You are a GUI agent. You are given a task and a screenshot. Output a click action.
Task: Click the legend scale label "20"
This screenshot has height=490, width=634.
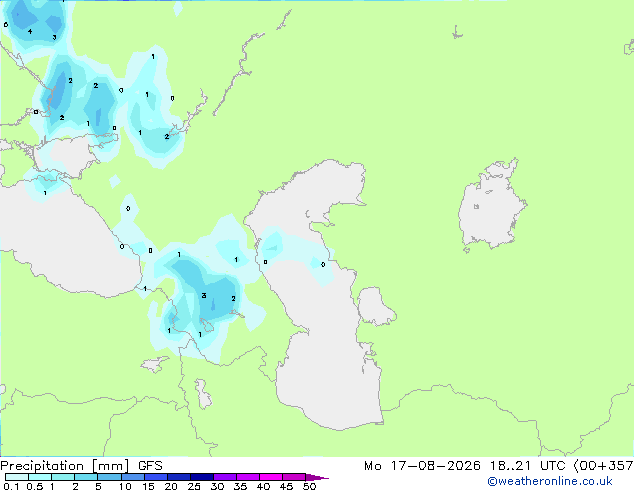tap(171, 486)
